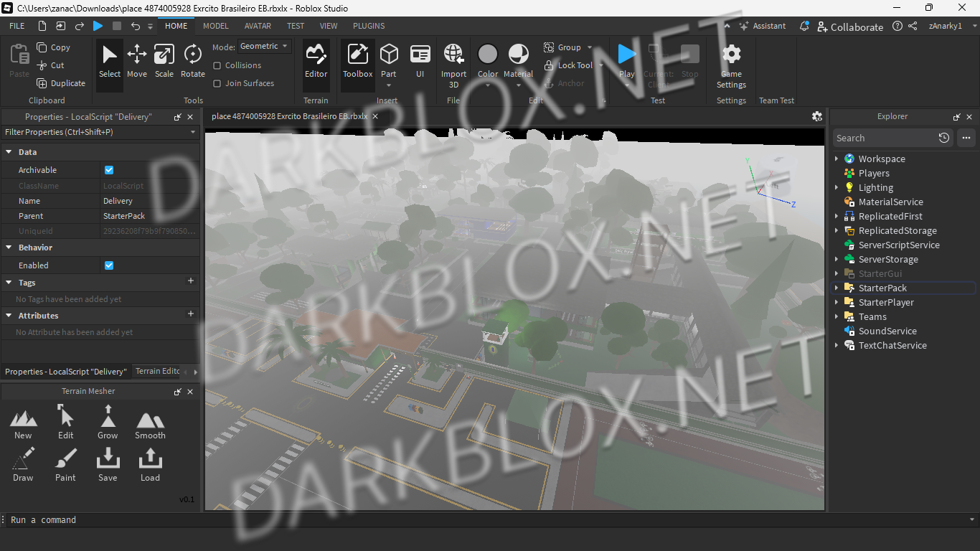This screenshot has width=980, height=551.
Task: Collapse the Data properties section
Action: tap(9, 152)
